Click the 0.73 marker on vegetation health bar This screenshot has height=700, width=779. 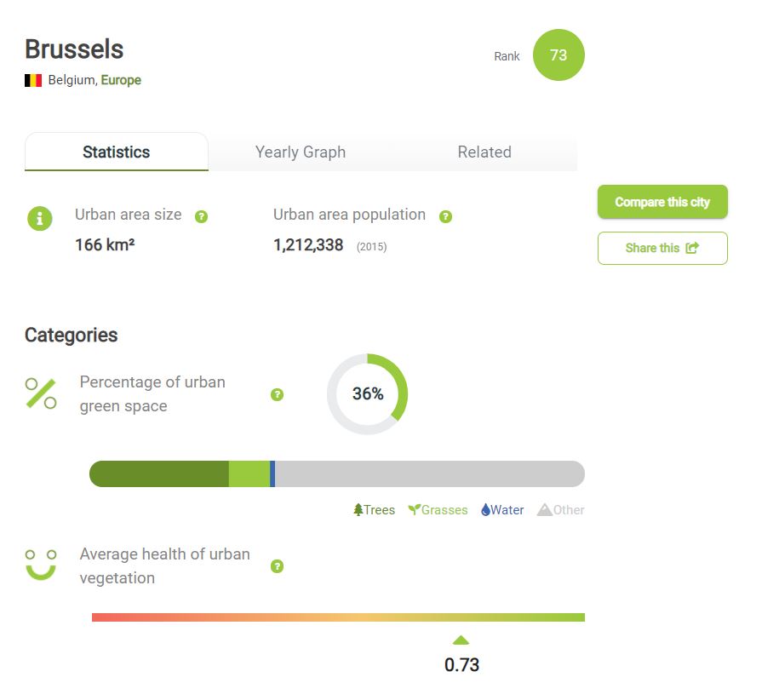pos(461,640)
